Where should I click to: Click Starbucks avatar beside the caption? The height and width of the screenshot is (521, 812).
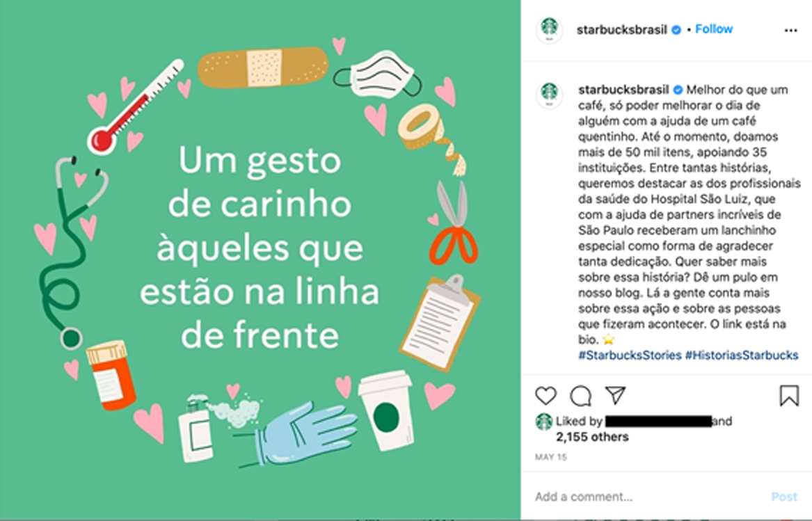point(549,95)
